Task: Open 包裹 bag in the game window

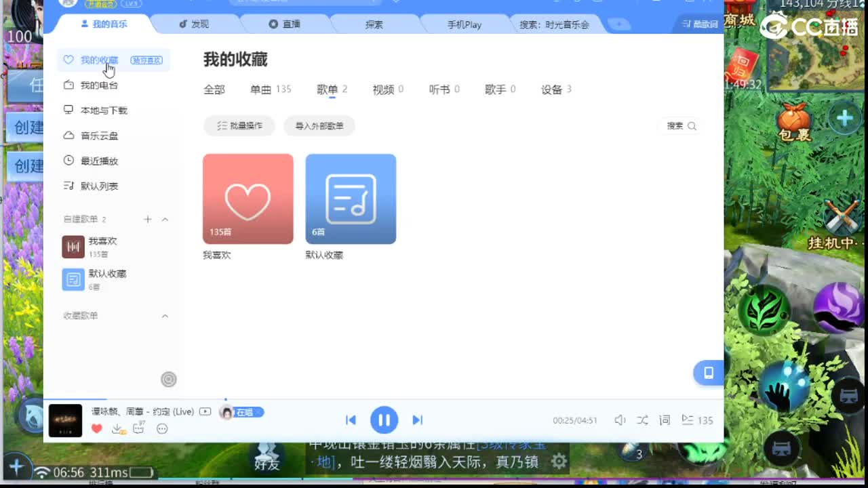Action: tap(794, 123)
